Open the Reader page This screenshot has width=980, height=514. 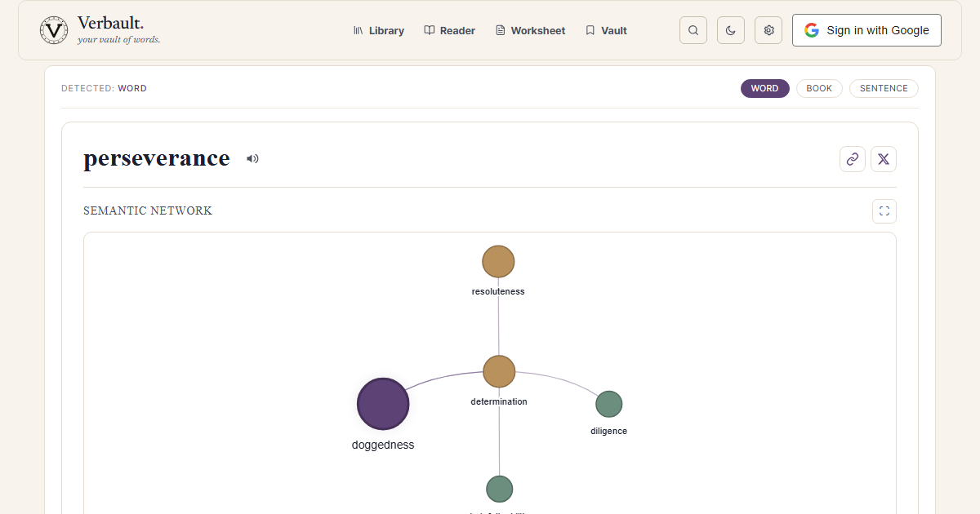(x=450, y=30)
